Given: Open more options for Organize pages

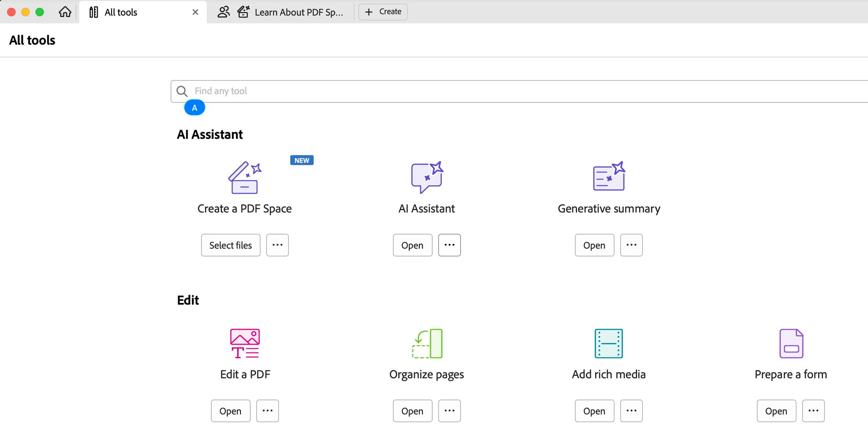Looking at the screenshot, I should pos(450,411).
